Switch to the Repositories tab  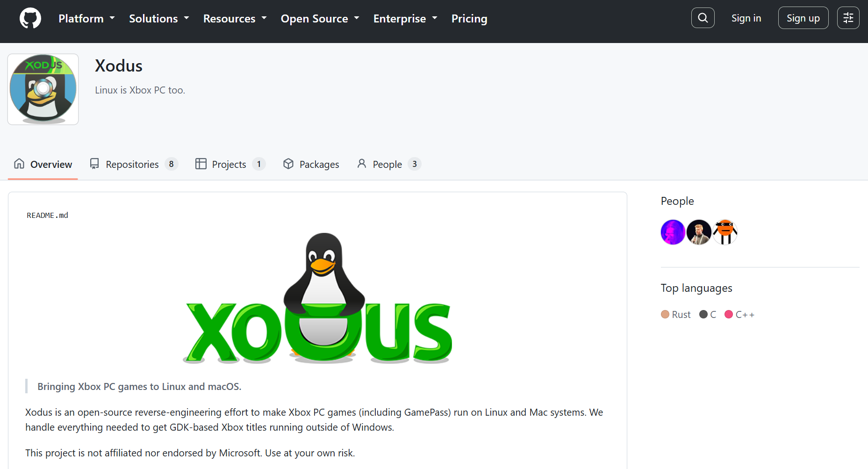[134, 164]
